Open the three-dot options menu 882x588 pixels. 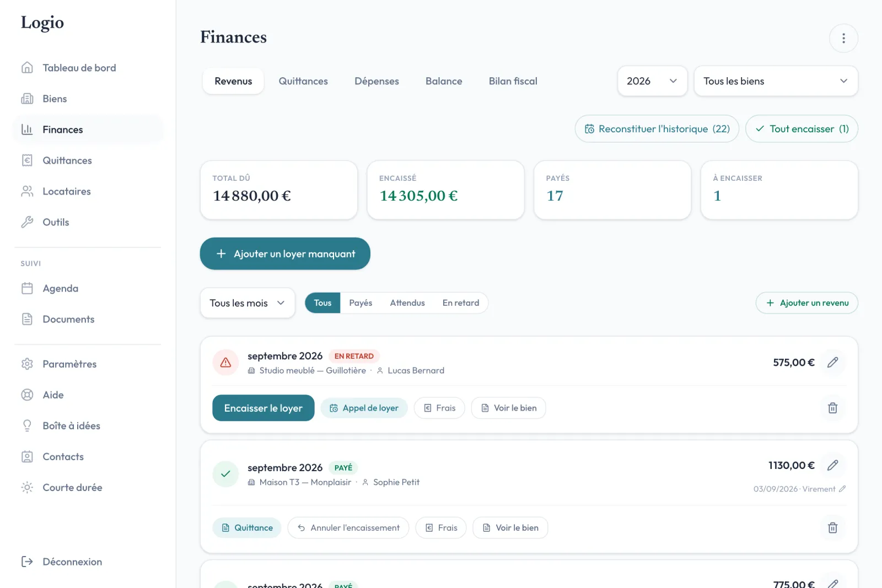pyautogui.click(x=843, y=38)
